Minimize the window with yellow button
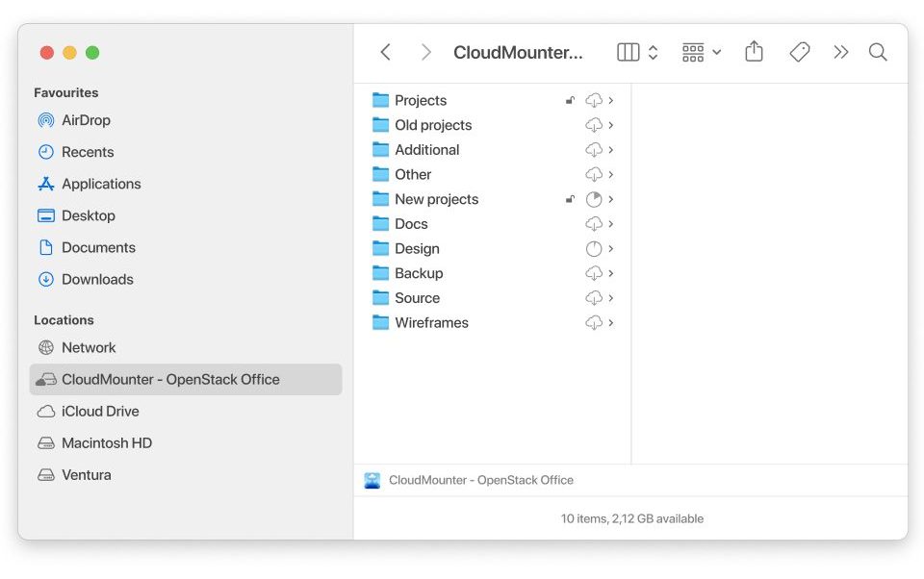Image resolution: width=924 pixels, height=579 pixels. click(69, 53)
